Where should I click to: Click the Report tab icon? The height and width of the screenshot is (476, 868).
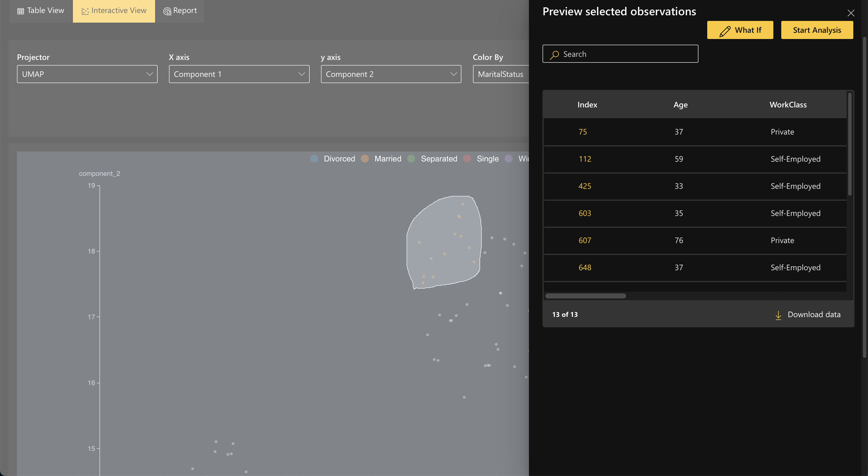point(167,11)
